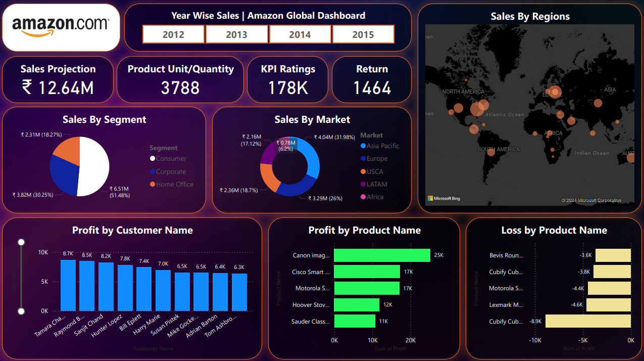Image resolution: width=644 pixels, height=361 pixels.
Task: Click the Tamara Cha... profit bar
Action: coord(68,285)
